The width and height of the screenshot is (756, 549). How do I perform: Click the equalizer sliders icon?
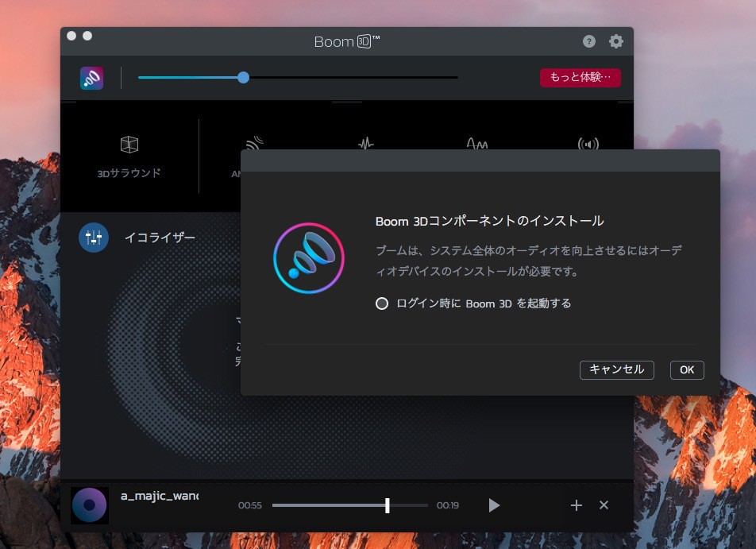[94, 238]
